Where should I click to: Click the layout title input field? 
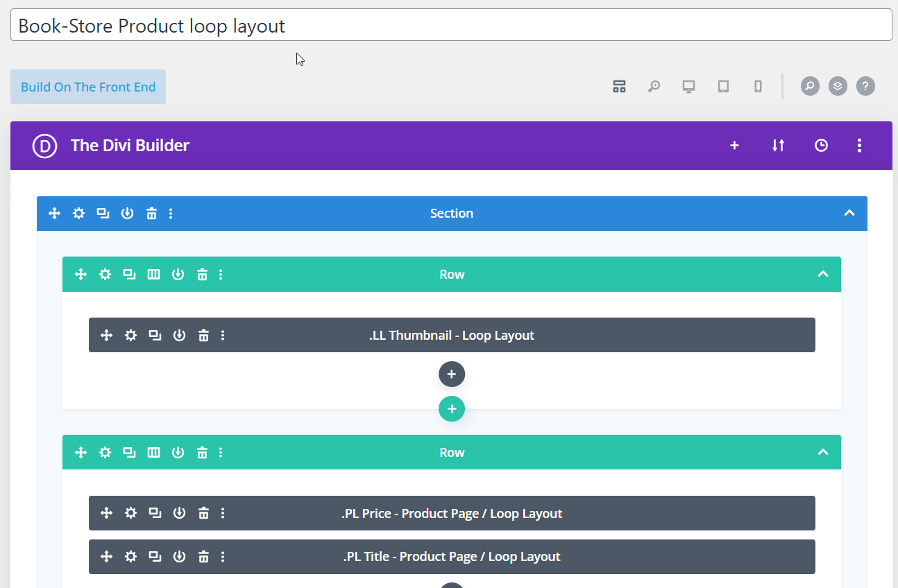451,26
